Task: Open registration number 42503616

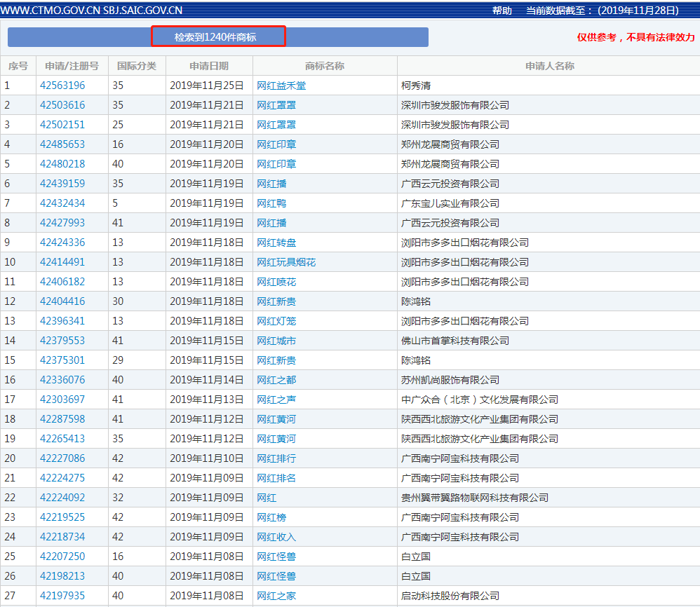Action: click(x=62, y=105)
